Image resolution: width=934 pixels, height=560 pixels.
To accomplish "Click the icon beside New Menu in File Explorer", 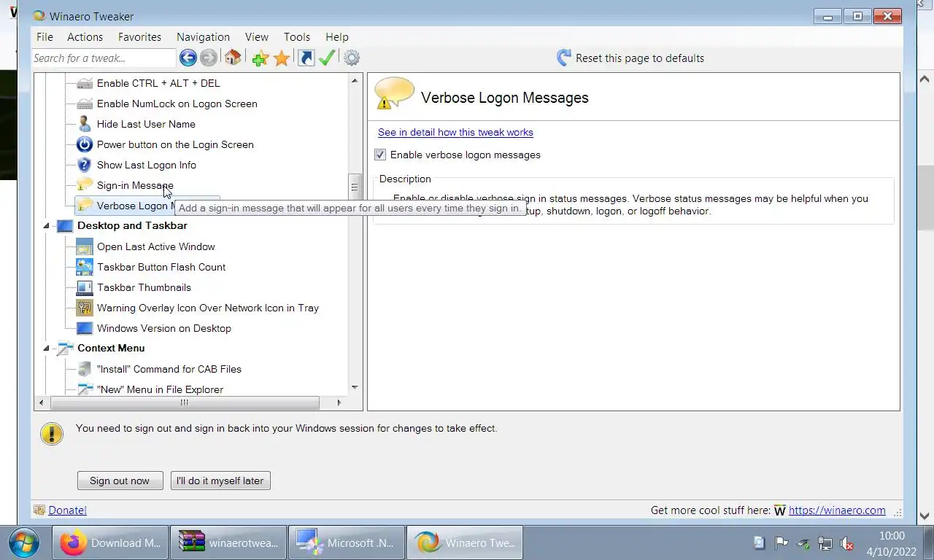I will (x=85, y=389).
